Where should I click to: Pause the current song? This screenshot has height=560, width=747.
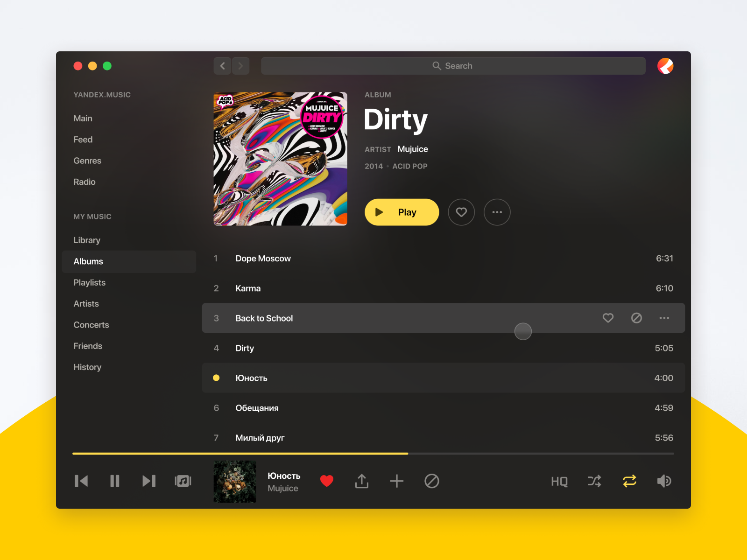tap(115, 481)
